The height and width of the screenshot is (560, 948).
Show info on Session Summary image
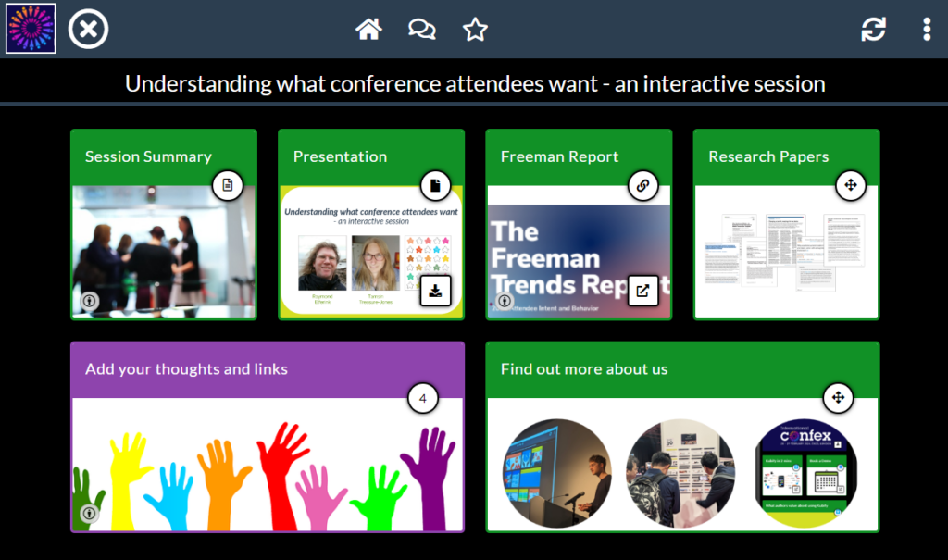point(90,301)
